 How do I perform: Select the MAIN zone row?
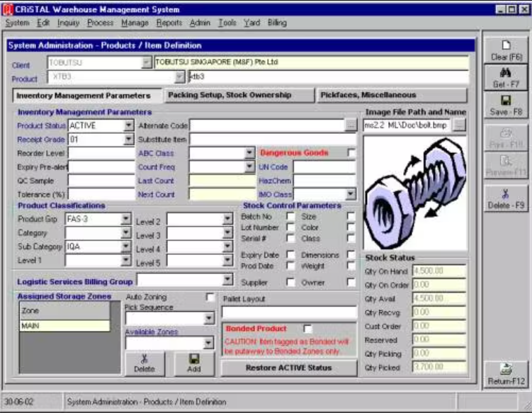(x=64, y=326)
